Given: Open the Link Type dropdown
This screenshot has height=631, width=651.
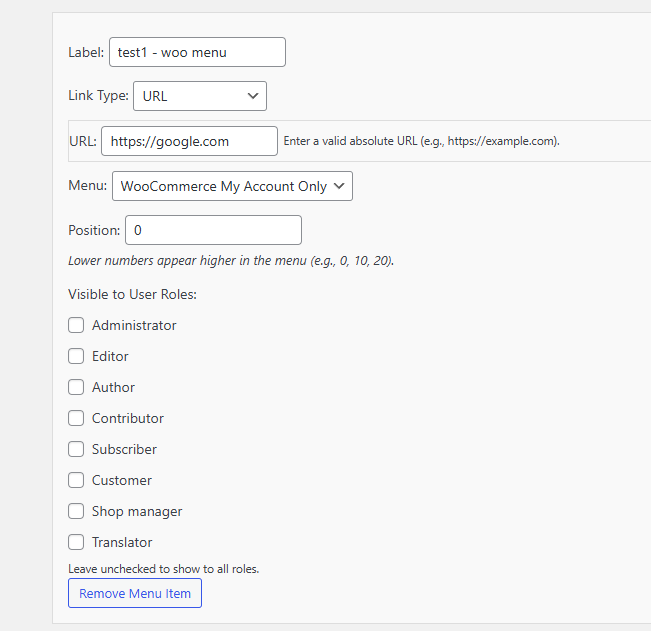Looking at the screenshot, I should coord(200,96).
